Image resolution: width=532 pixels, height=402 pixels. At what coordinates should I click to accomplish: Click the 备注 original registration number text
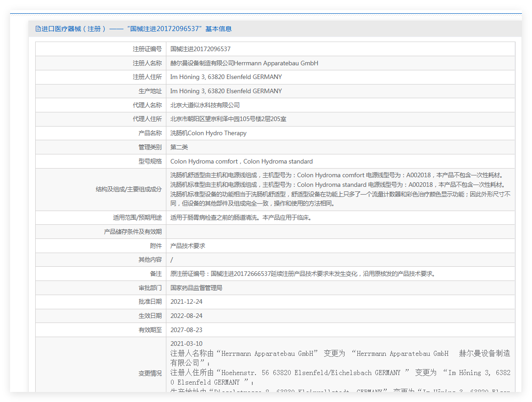303,274
